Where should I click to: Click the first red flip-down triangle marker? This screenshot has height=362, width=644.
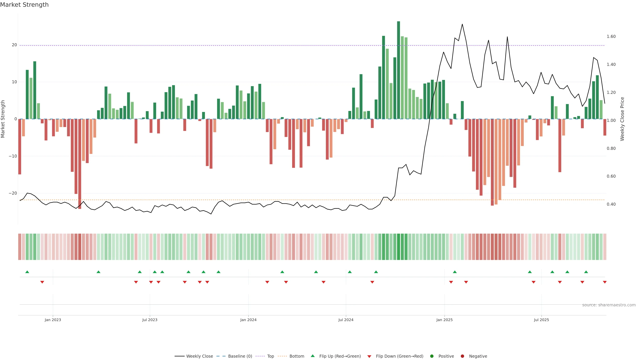click(x=42, y=282)
